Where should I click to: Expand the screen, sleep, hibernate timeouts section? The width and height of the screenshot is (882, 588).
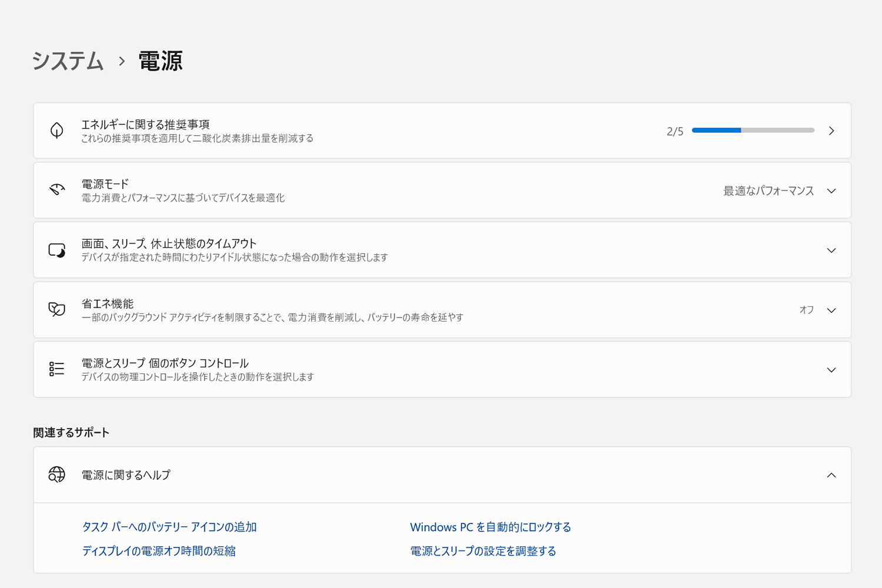tap(831, 250)
